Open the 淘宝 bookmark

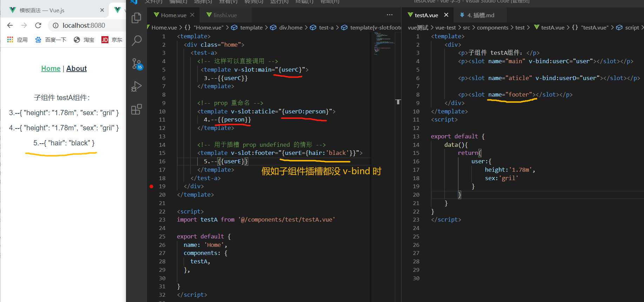pos(84,40)
